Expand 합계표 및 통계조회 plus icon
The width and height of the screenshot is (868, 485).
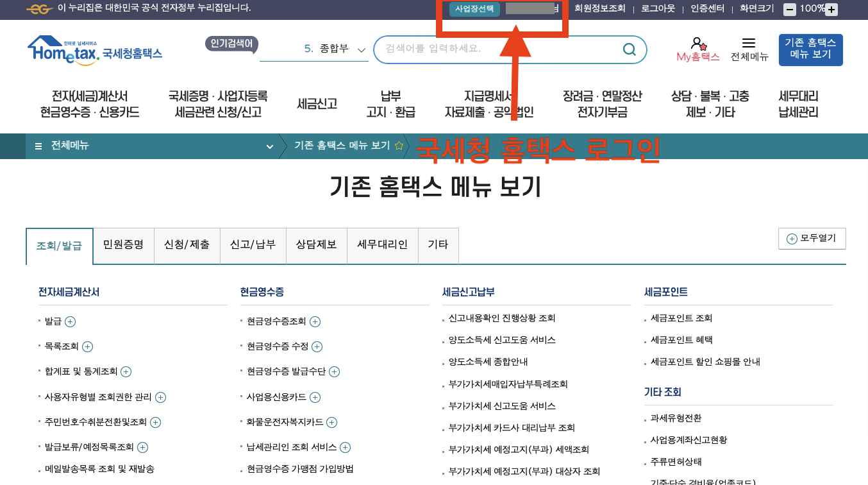tap(126, 371)
